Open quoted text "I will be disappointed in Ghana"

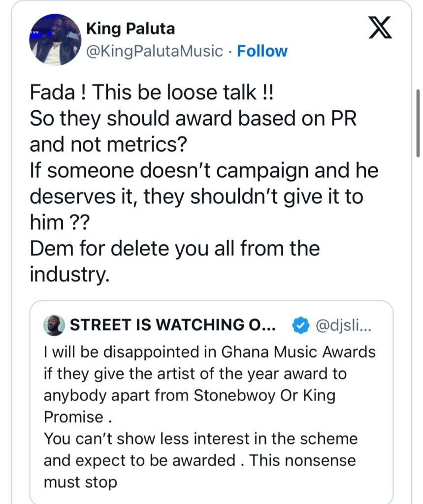[210, 352]
